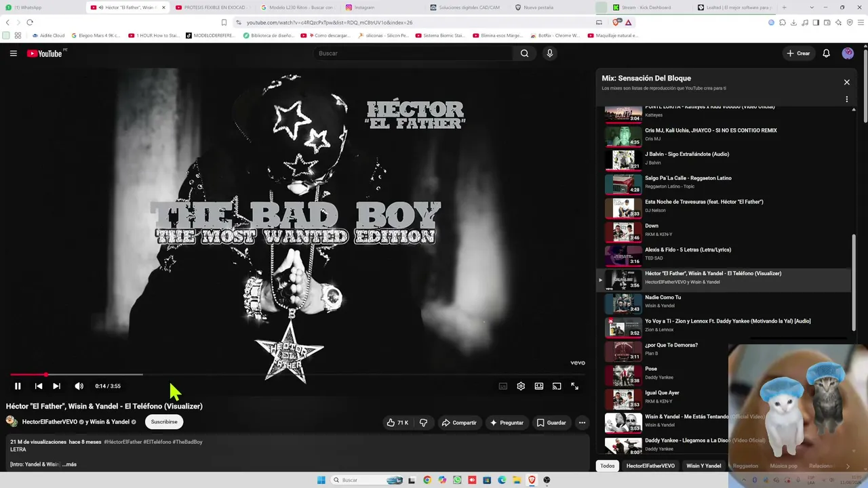Skip to the previous video
Viewport: 868px width, 488px height.
[x=39, y=386]
